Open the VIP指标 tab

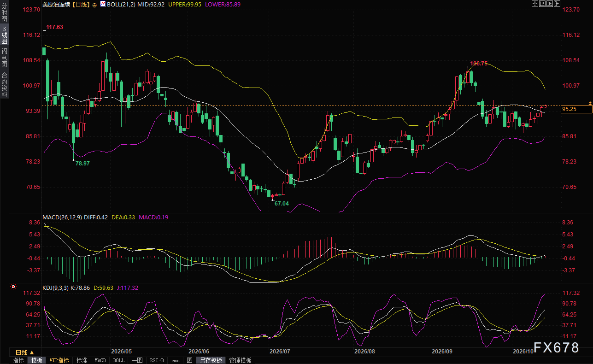59,360
